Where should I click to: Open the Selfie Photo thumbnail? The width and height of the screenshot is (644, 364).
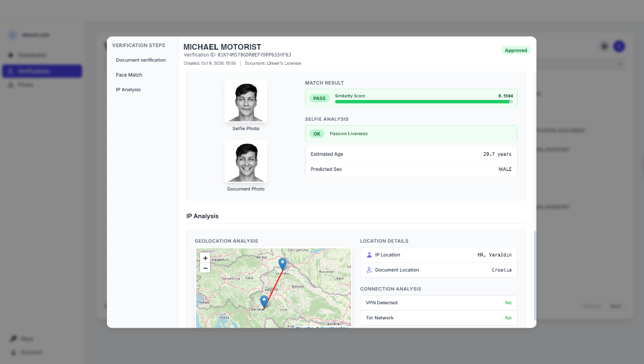click(246, 101)
